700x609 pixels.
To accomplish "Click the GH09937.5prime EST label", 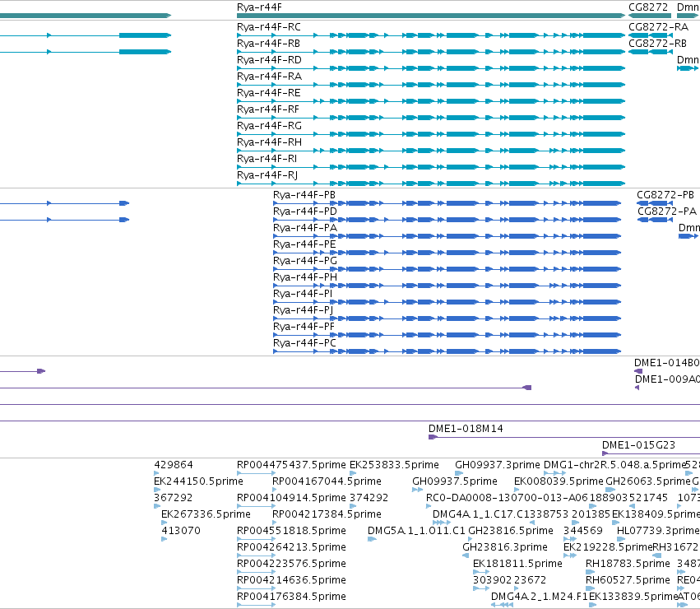I will [454, 481].
